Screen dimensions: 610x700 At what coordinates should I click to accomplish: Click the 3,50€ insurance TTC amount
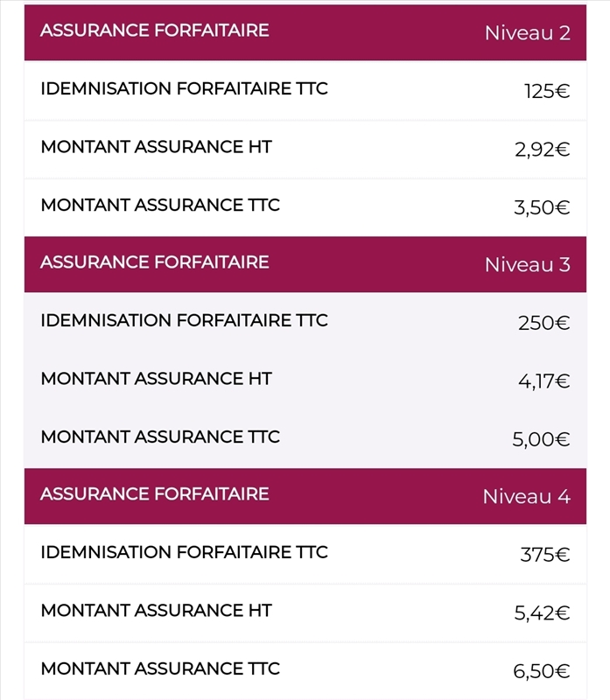(542, 207)
